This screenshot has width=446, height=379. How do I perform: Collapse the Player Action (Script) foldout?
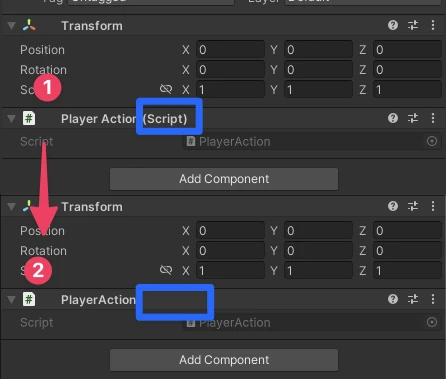[12, 119]
